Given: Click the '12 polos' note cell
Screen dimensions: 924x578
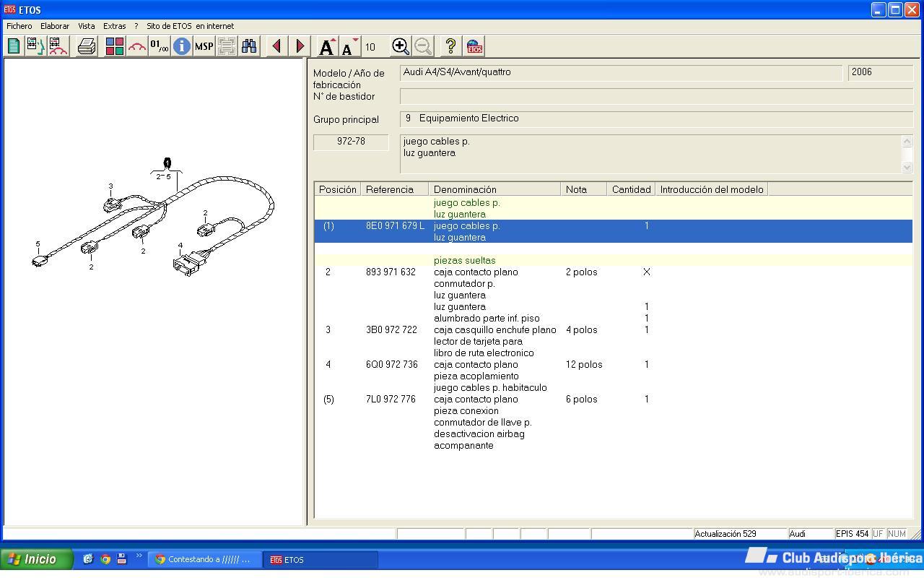Looking at the screenshot, I should (x=583, y=365).
